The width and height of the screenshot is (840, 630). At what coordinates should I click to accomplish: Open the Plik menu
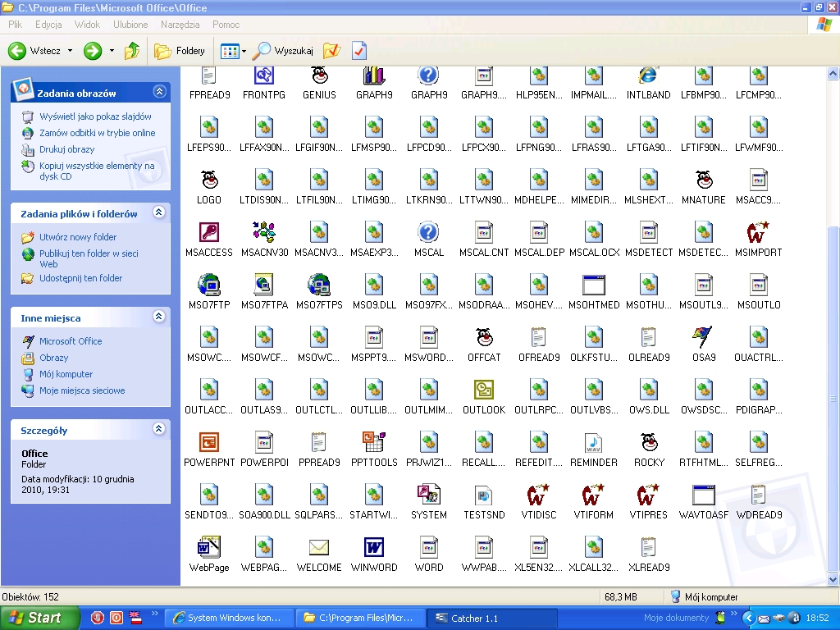tap(15, 25)
